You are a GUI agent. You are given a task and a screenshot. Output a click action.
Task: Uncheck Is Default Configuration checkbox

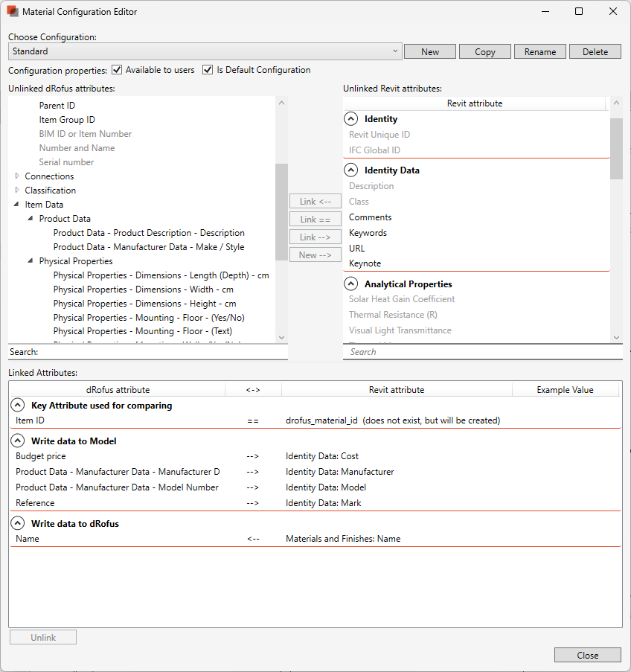coord(208,70)
